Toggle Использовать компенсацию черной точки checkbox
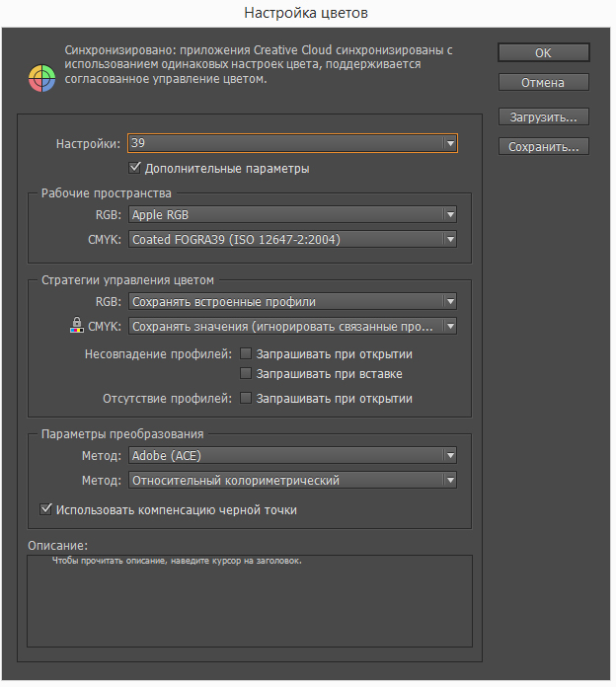 coord(45,509)
